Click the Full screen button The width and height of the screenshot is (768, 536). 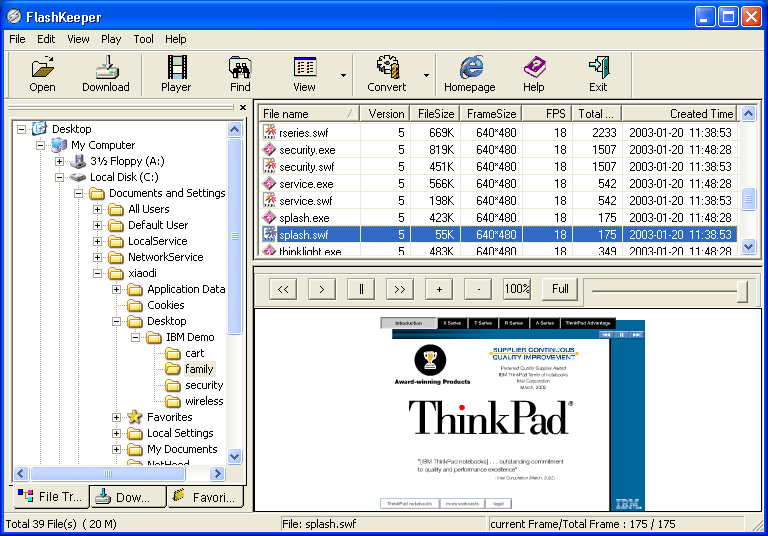click(x=560, y=289)
